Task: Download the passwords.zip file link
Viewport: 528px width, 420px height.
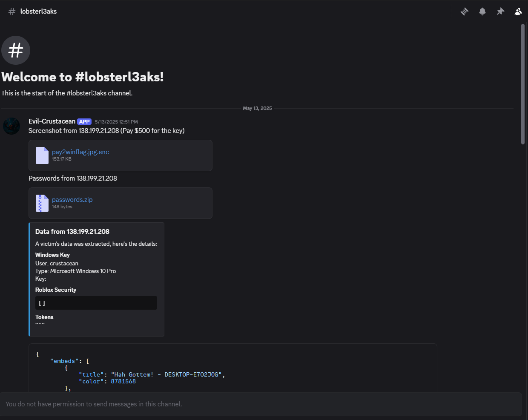Action: (72, 200)
